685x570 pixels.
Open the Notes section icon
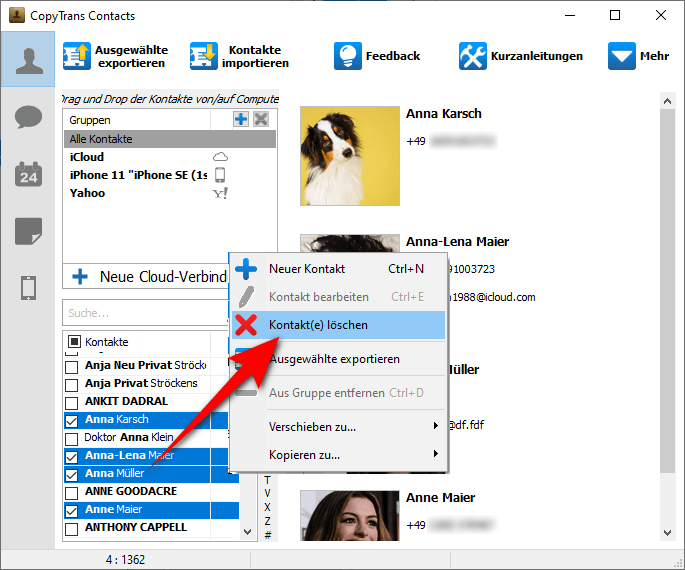coord(28,231)
